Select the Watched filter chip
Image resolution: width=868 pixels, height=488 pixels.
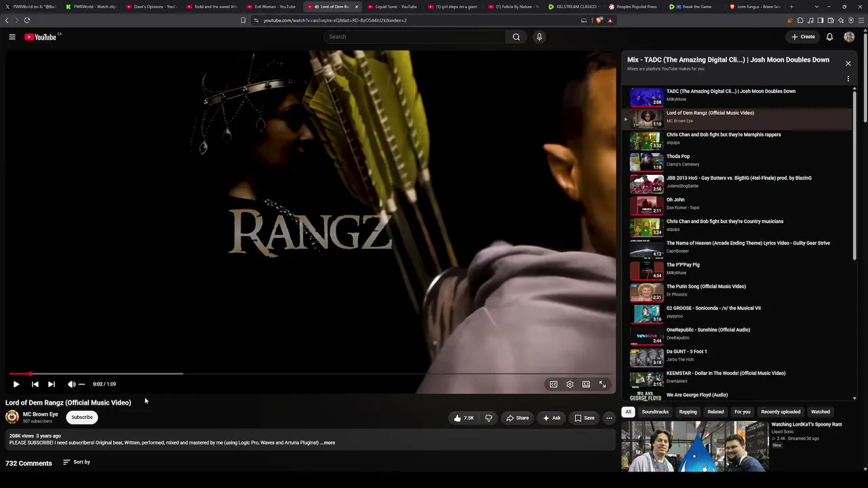pyautogui.click(x=821, y=412)
